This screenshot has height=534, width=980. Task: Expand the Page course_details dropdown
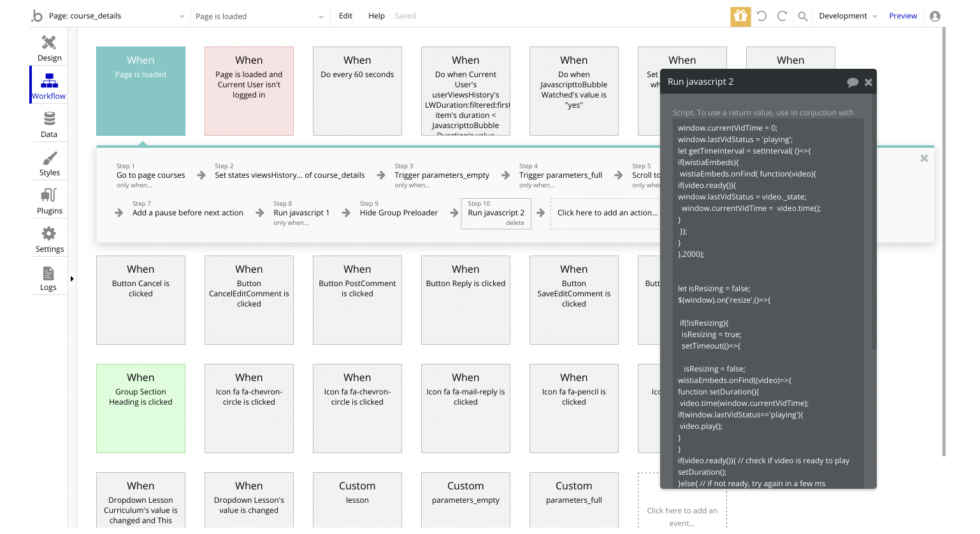click(x=182, y=17)
